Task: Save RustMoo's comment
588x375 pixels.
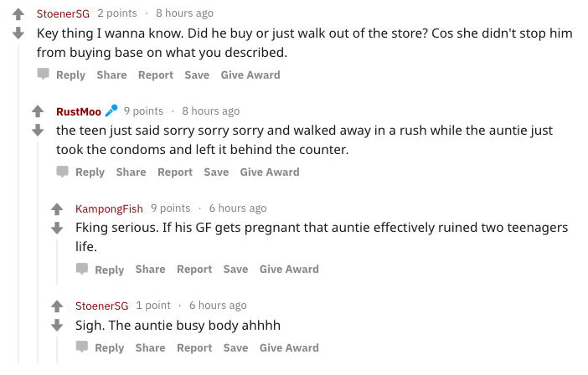Action: tap(216, 172)
